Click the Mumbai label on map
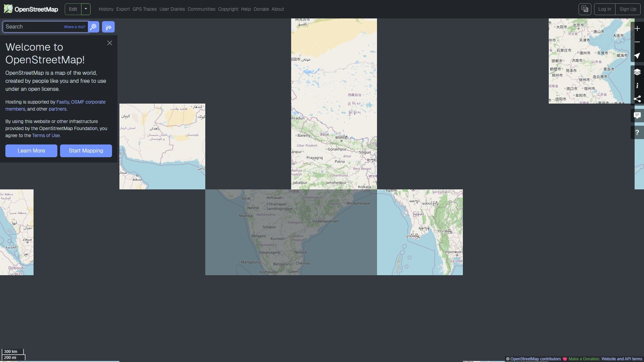The width and height of the screenshot is (644, 362). pyautogui.click(x=246, y=216)
